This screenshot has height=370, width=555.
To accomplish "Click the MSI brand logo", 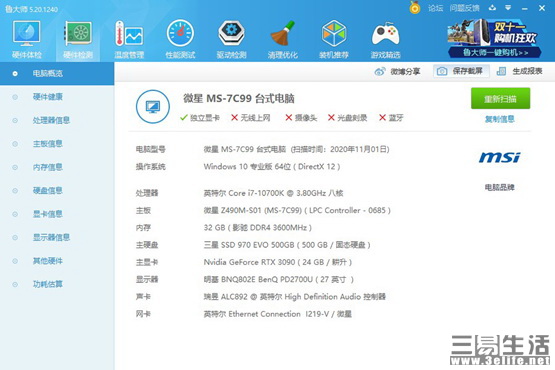I will (x=499, y=157).
